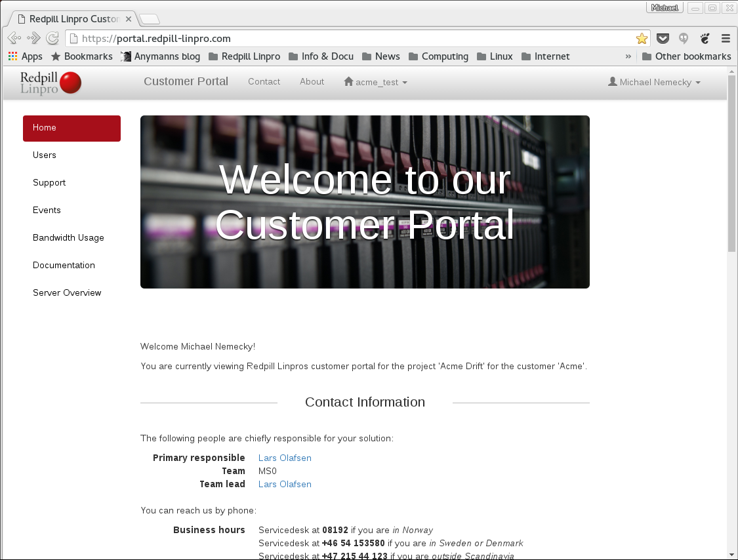The height and width of the screenshot is (560, 738).
Task: Click the GNOME footprint extension icon
Action: click(x=704, y=39)
